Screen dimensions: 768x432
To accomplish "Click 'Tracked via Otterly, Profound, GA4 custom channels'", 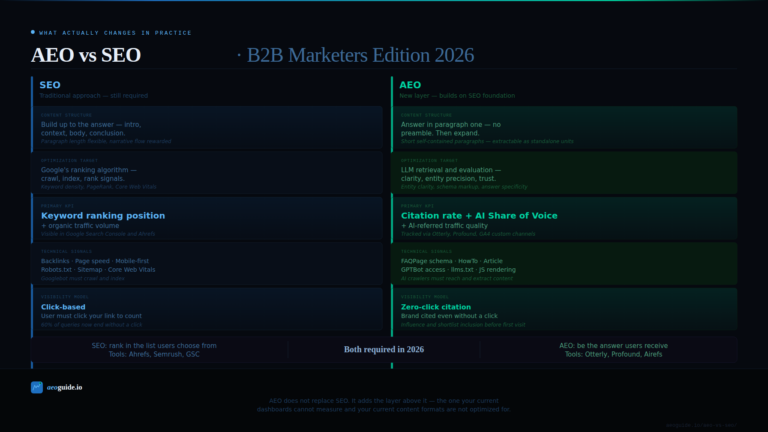I will tap(468, 234).
